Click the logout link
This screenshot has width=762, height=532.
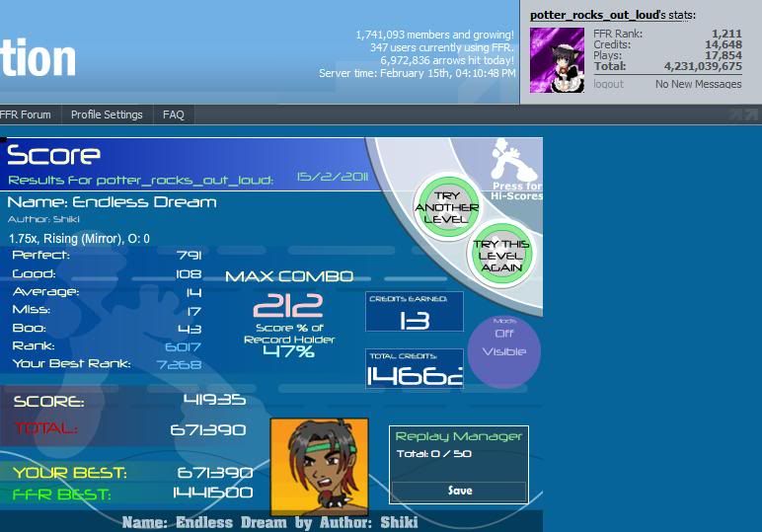click(x=608, y=85)
